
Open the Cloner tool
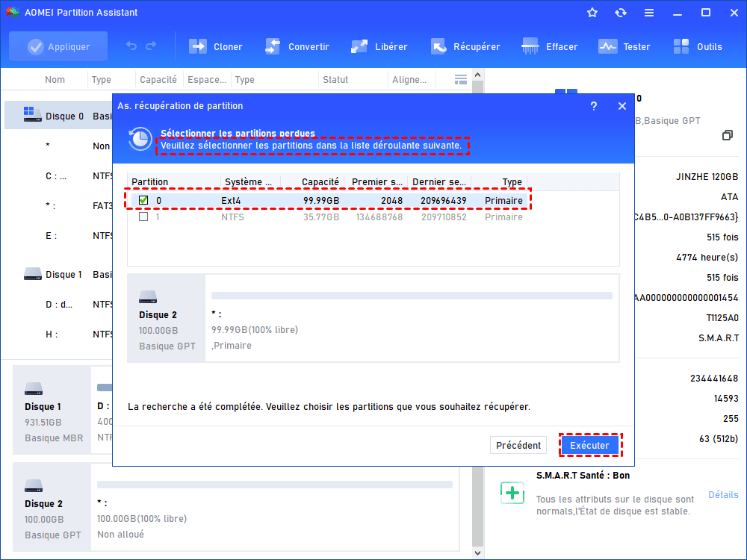point(216,46)
